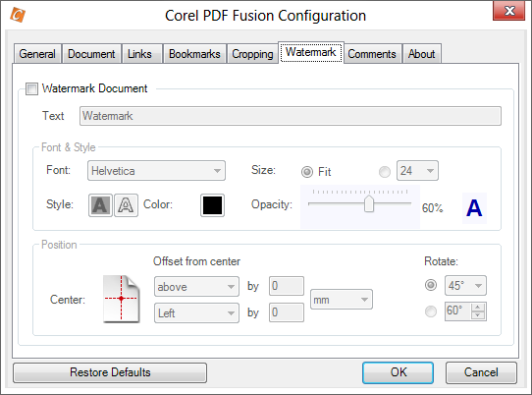Click the Corel PDF Fusion app icon
The width and height of the screenshot is (532, 395).
tap(18, 15)
